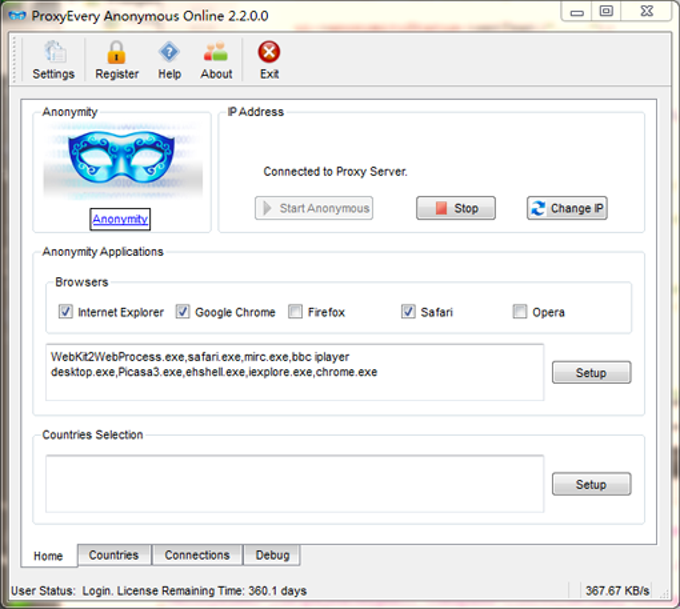680x609 pixels.
Task: Click the Connected to Proxy Server message
Action: point(335,172)
